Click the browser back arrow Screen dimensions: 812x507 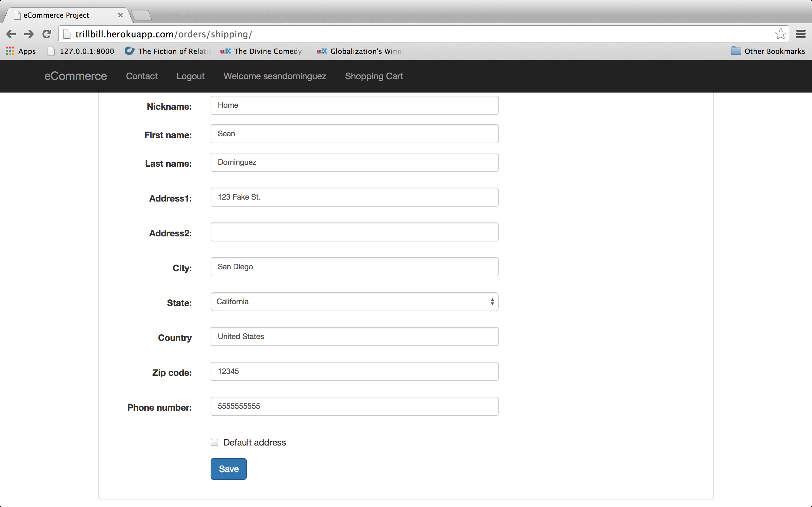(11, 34)
